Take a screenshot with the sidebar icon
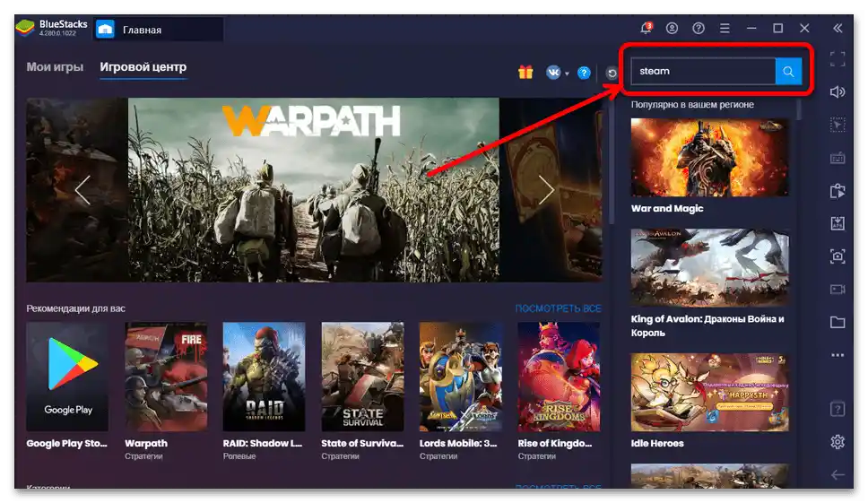 [x=838, y=256]
